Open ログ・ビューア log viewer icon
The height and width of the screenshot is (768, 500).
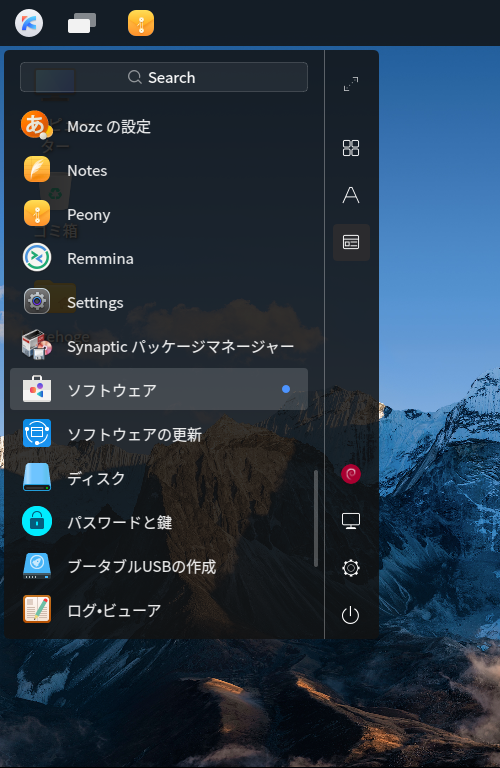37,609
